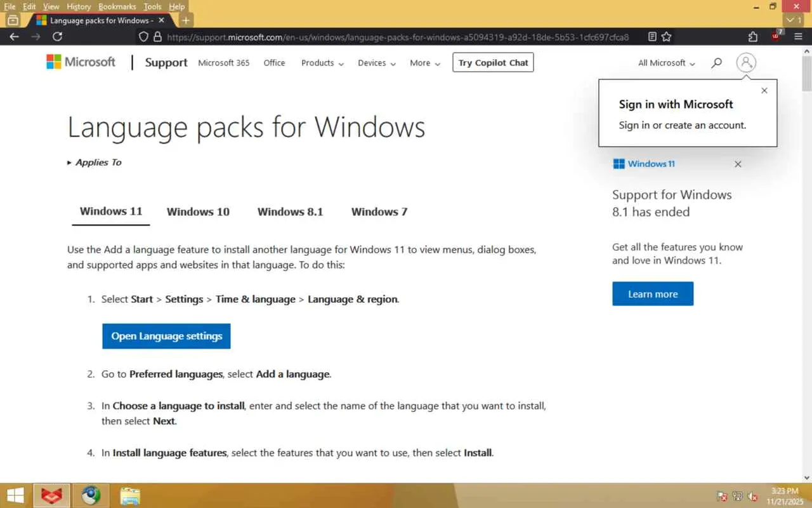Open the Edit menu
Screen dimensions: 812x508
(x=29, y=6)
